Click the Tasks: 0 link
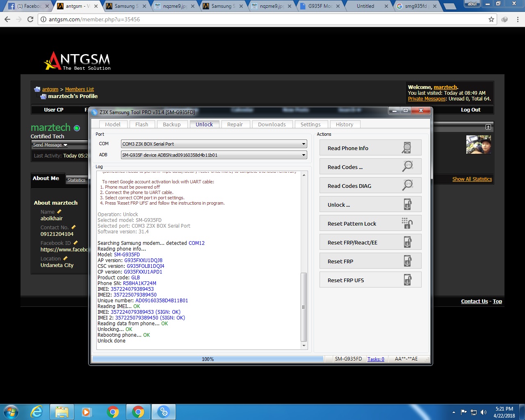This screenshot has width=525, height=420. click(376, 359)
